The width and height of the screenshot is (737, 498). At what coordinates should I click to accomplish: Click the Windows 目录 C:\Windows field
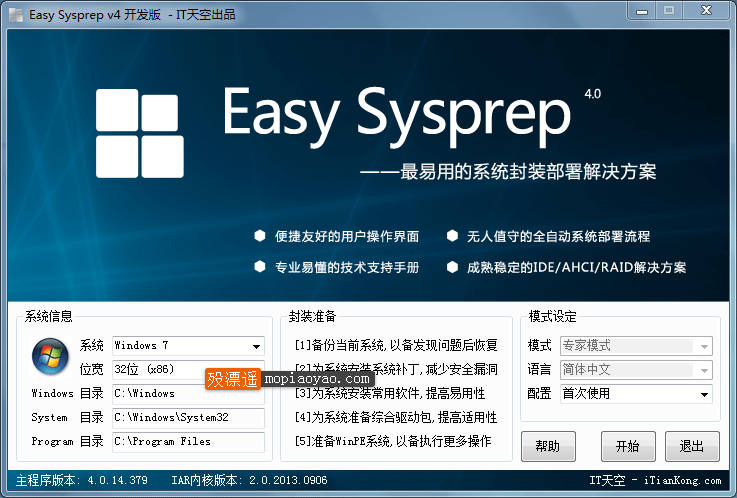point(188,394)
